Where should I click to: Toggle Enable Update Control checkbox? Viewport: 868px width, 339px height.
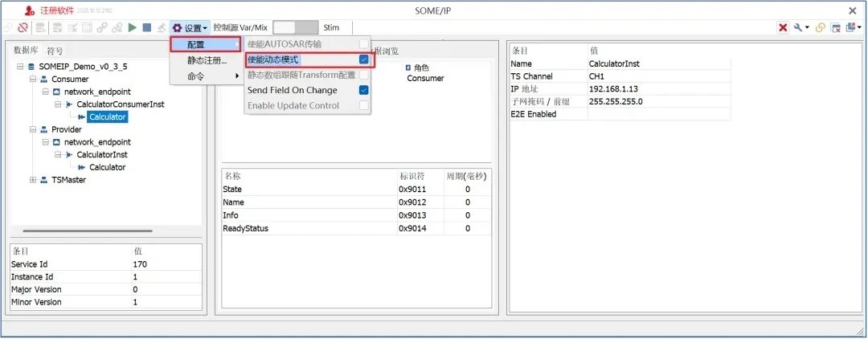364,105
